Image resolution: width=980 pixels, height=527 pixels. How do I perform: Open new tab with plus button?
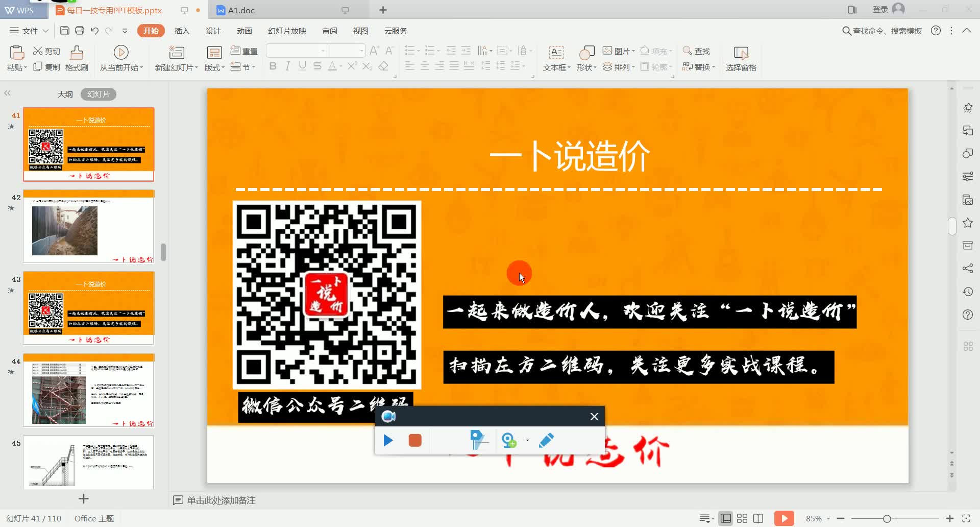(x=383, y=10)
